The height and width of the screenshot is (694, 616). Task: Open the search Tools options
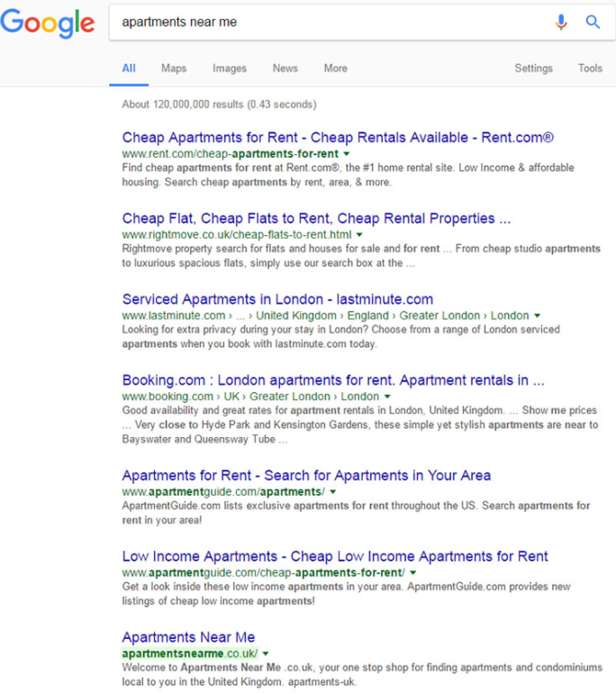(590, 68)
